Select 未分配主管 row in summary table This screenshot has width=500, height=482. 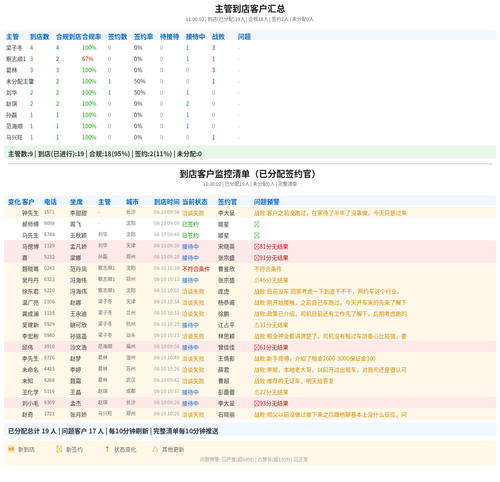(x=250, y=81)
